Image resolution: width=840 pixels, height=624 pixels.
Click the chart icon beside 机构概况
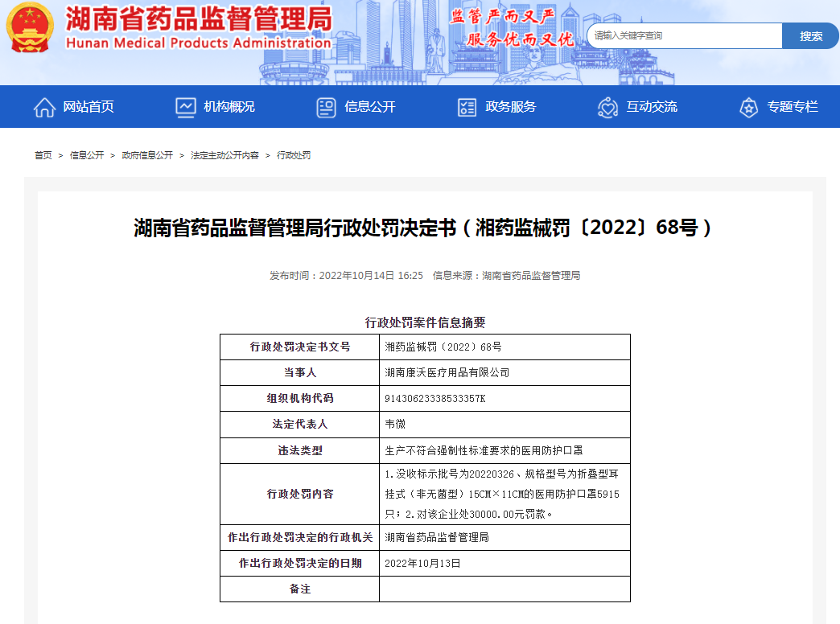[x=185, y=107]
